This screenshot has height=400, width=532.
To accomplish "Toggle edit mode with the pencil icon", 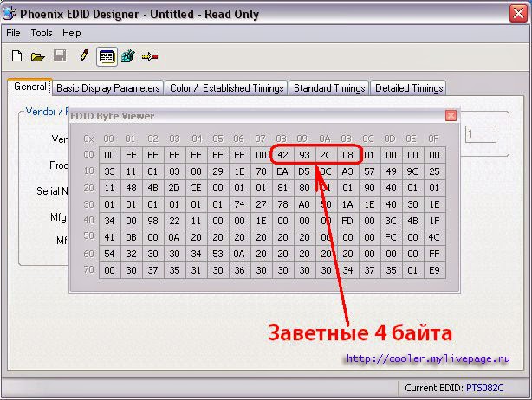I will [84, 55].
